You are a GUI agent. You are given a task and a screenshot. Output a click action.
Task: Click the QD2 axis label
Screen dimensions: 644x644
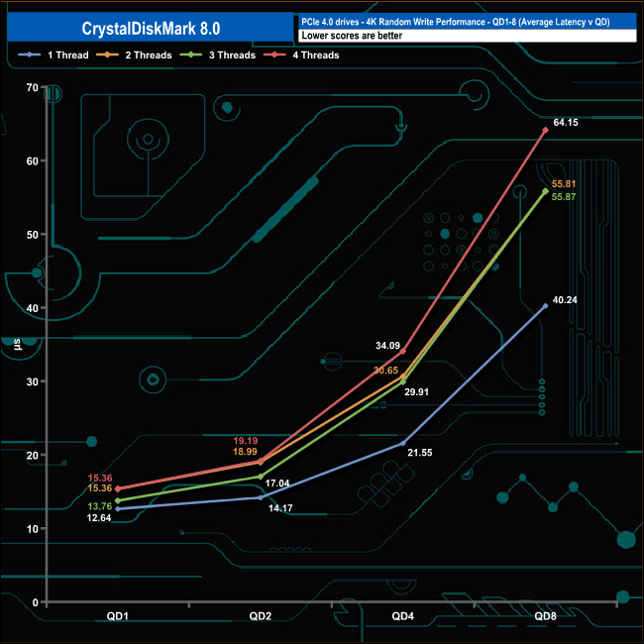[x=260, y=616]
